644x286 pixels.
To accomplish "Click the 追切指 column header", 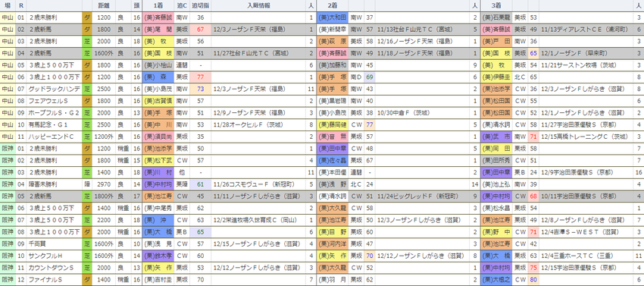I will click(201, 6).
